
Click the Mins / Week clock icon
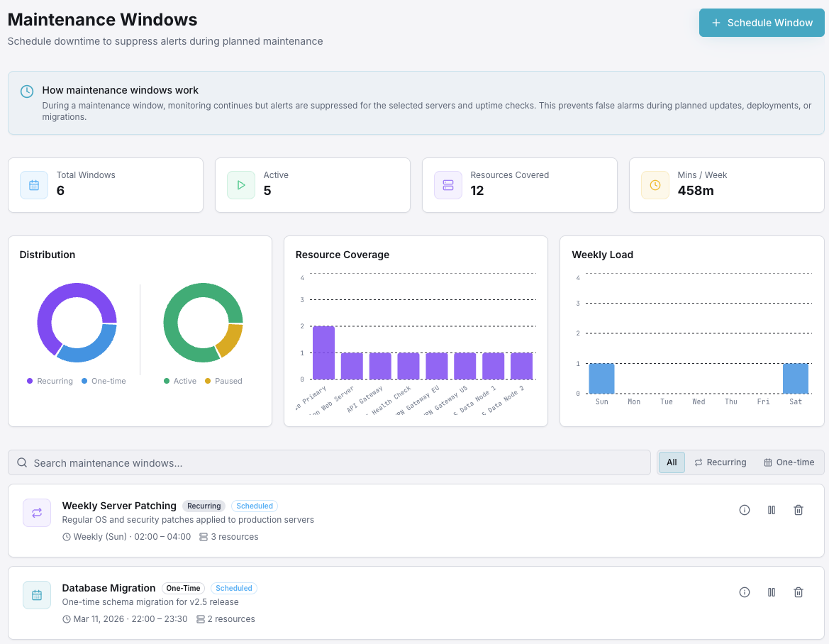click(655, 185)
